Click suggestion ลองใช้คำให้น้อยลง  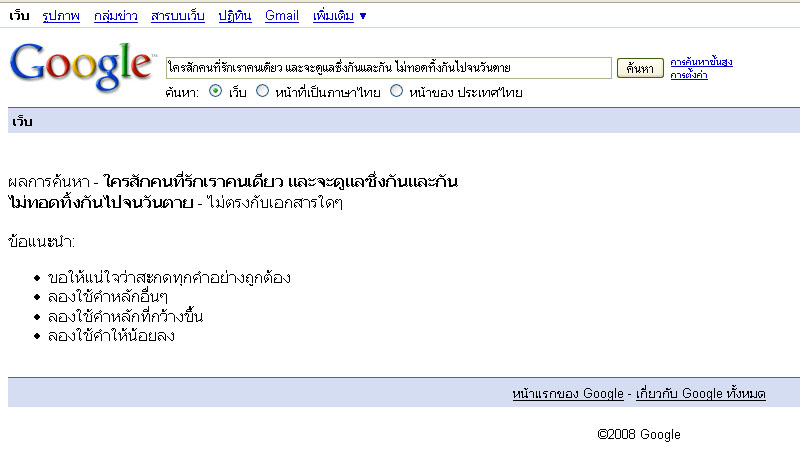[111, 336]
